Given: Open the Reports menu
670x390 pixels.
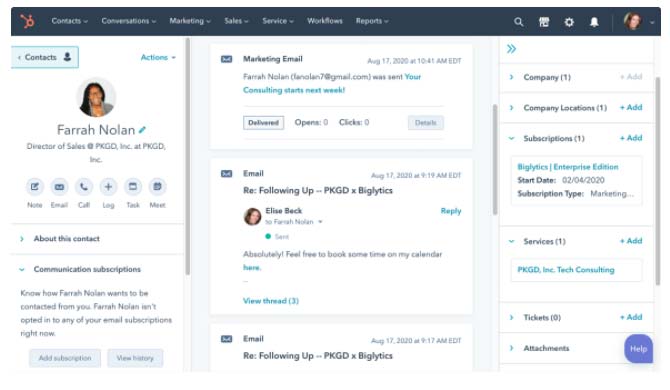Looking at the screenshot, I should click(x=372, y=21).
